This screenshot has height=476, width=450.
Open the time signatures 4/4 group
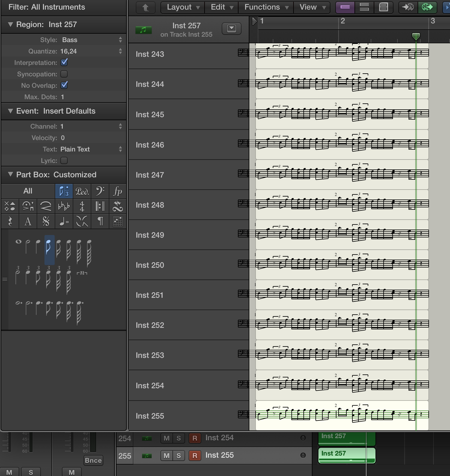(82, 206)
